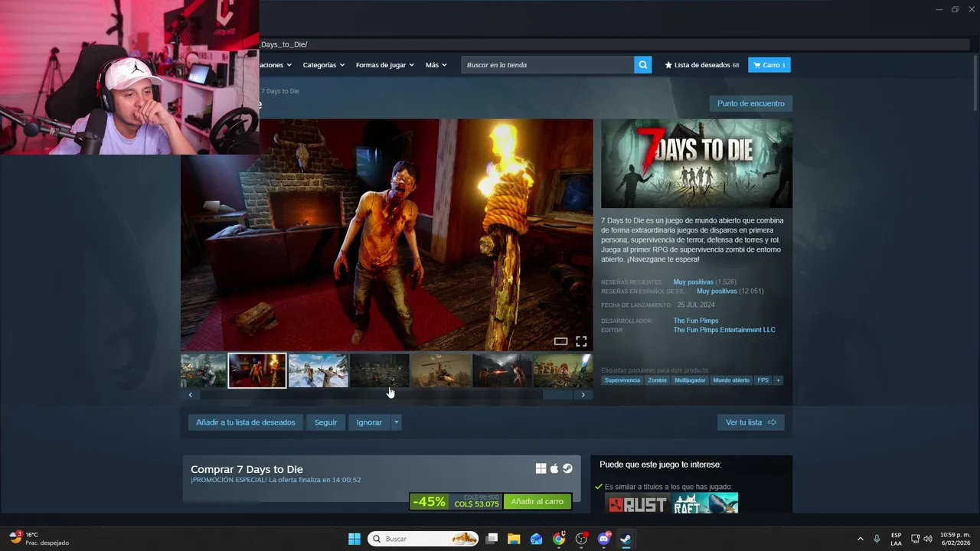The width and height of the screenshot is (980, 551).
Task: Select the first soldier screenshot thumbnail
Action: tap(204, 370)
